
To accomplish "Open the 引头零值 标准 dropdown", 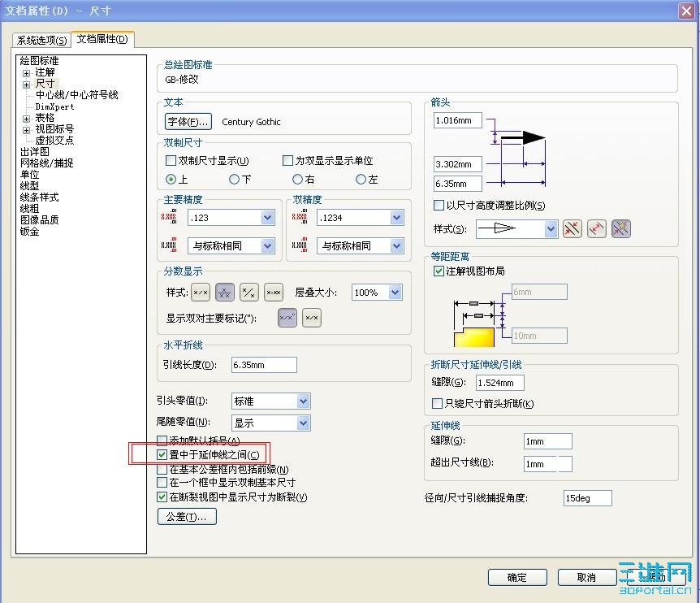I will tap(303, 401).
